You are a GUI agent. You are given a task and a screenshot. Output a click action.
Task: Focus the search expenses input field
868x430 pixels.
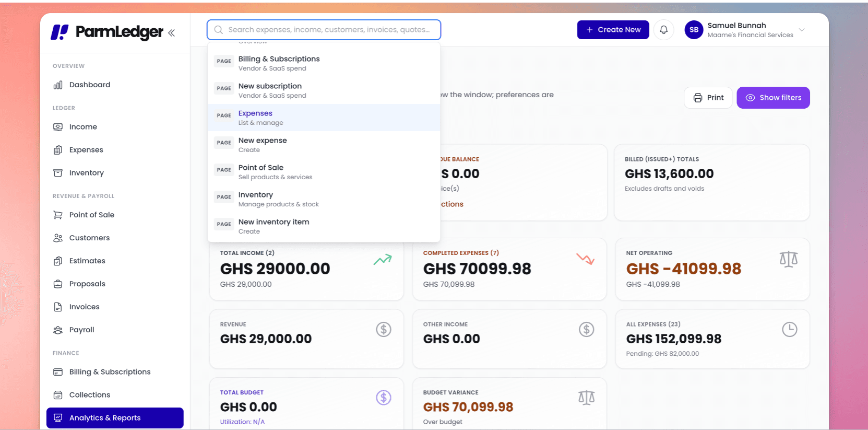click(x=324, y=30)
